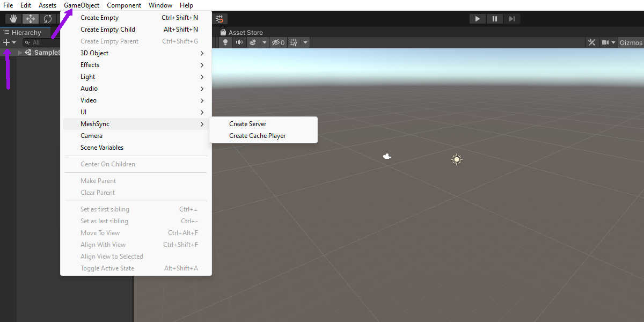Toggle scene audio speaker icon
This screenshot has width=644, height=322.
239,42
